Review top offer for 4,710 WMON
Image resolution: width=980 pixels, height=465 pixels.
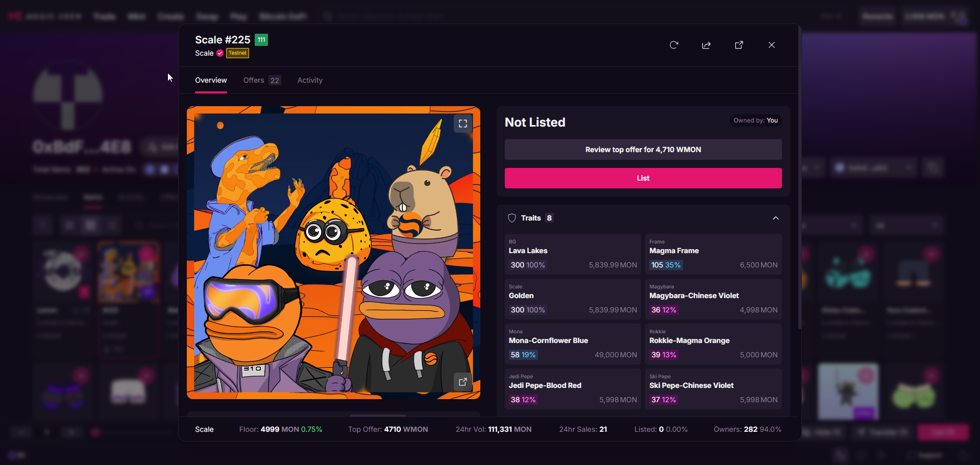(x=643, y=150)
